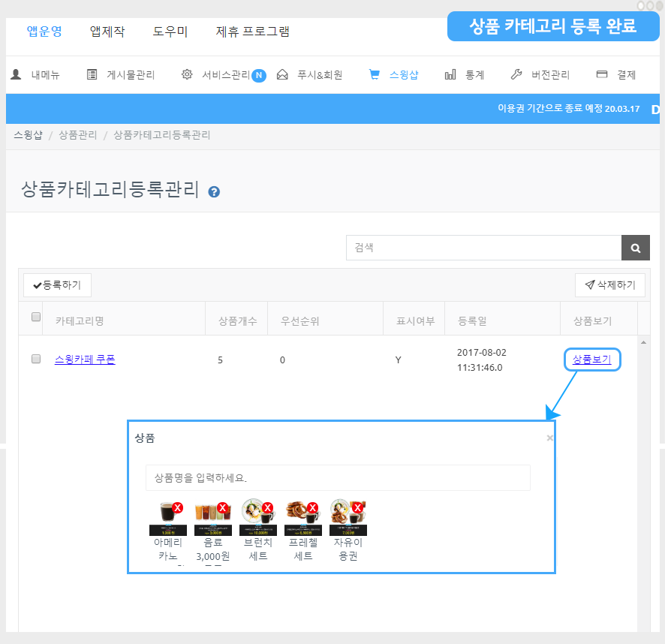Open the 스윙샵 cart menu
Screen dimensions: 665x644
[394, 75]
